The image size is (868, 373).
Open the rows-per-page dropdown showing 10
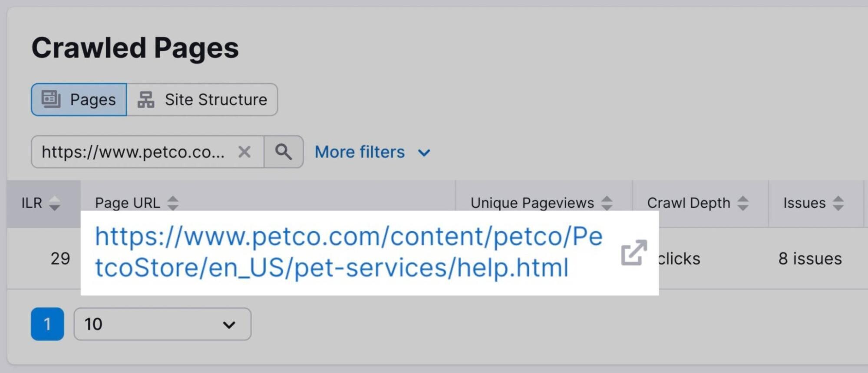(x=162, y=324)
